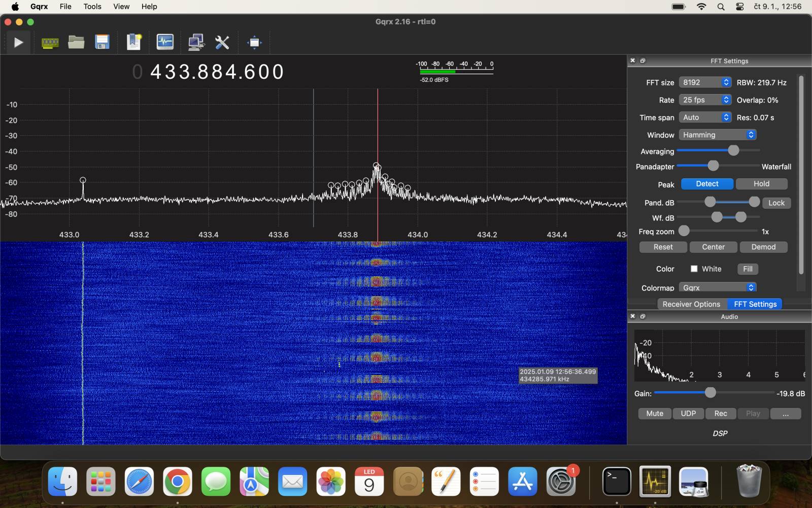Save settings with the floppy disk icon
This screenshot has height=508, width=812.
click(102, 42)
